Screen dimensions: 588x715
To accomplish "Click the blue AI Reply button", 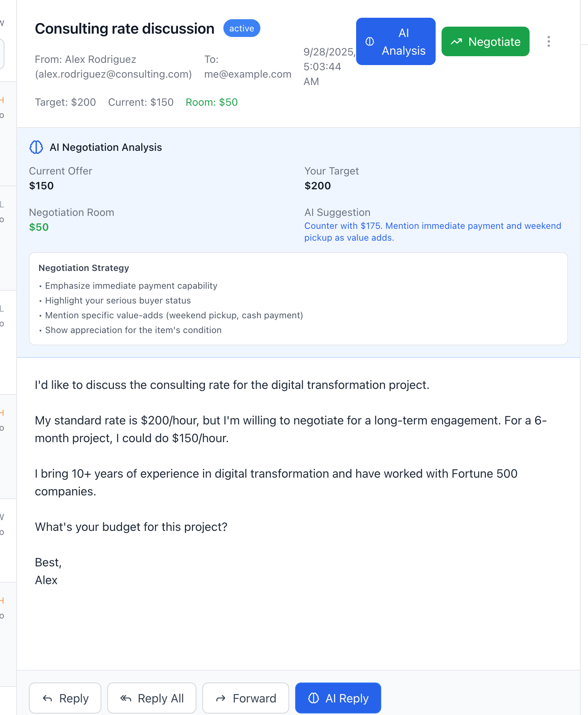I will (338, 698).
